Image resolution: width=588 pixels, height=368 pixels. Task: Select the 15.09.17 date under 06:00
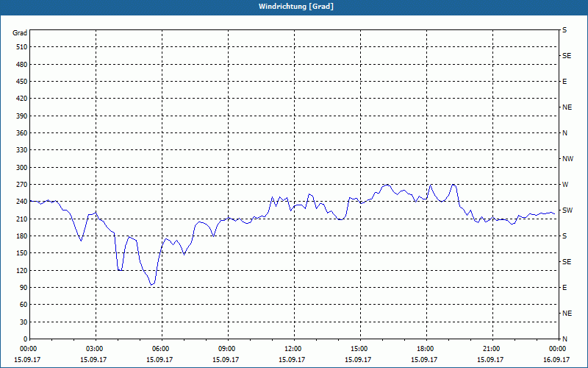pos(159,359)
